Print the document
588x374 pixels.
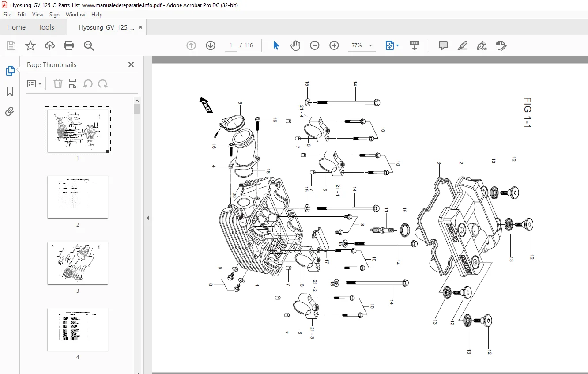point(69,45)
